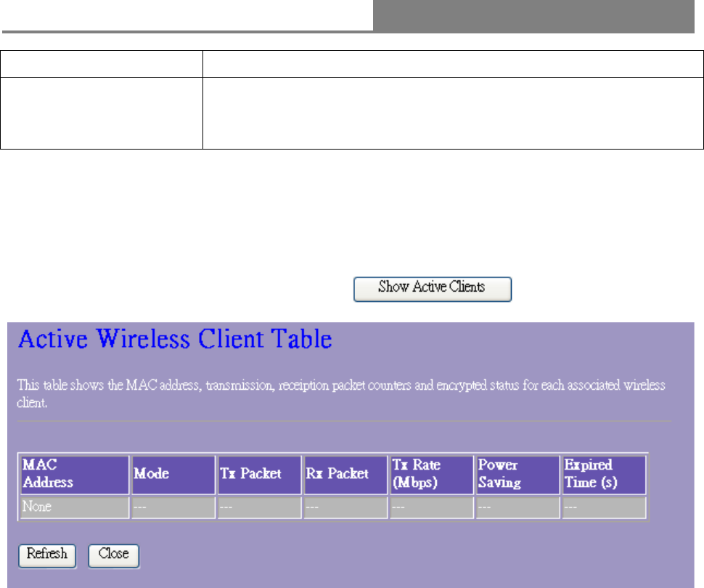704x588 pixels.
Task: Click the None cell under MAC Address
Action: point(75,507)
